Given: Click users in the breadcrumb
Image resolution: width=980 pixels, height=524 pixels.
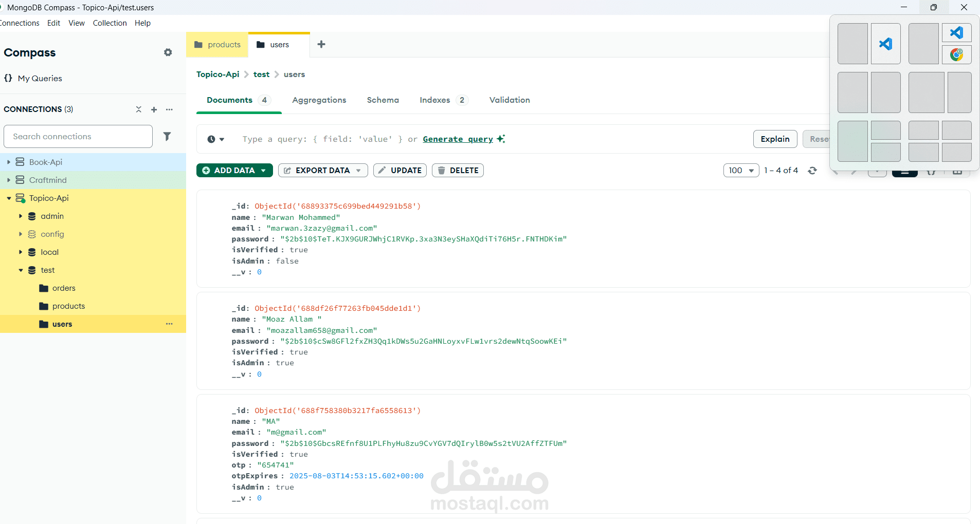Looking at the screenshot, I should (294, 74).
